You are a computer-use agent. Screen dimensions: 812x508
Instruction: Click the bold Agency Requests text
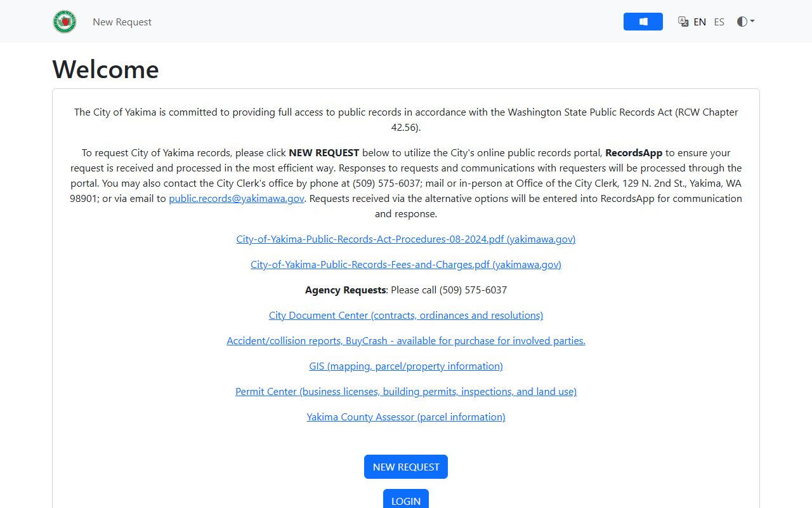tap(345, 290)
